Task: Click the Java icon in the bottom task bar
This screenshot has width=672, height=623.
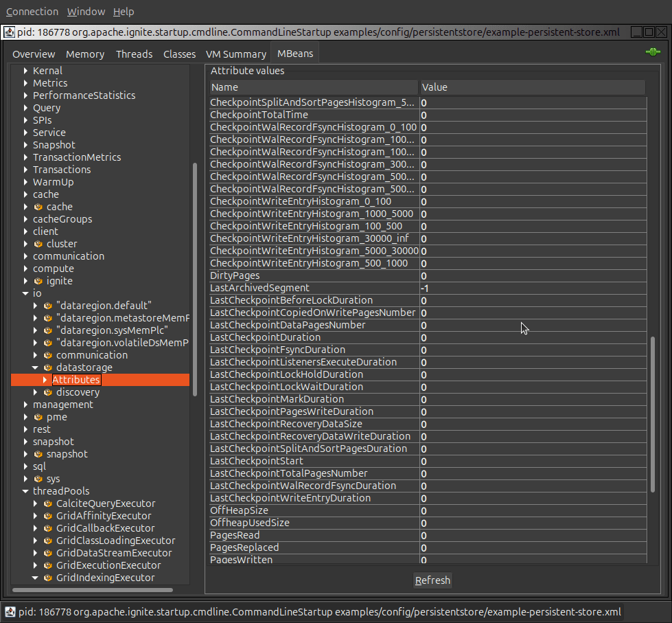Action: [10, 612]
